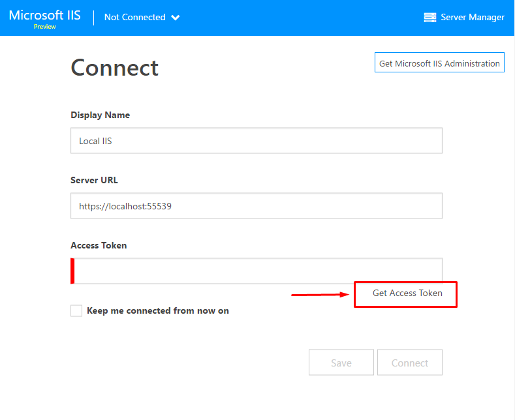The height and width of the screenshot is (420, 515).
Task: Focus the Server URL input field
Action: coord(256,205)
